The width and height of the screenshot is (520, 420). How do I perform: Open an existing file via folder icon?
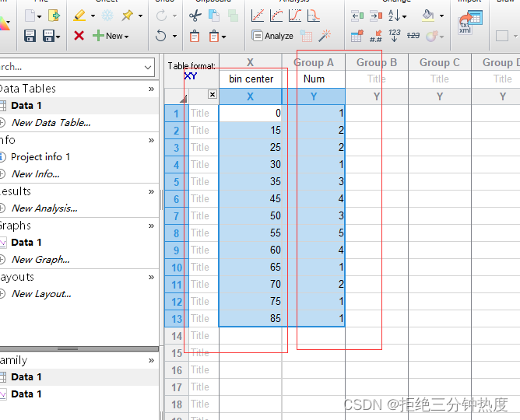click(54, 16)
